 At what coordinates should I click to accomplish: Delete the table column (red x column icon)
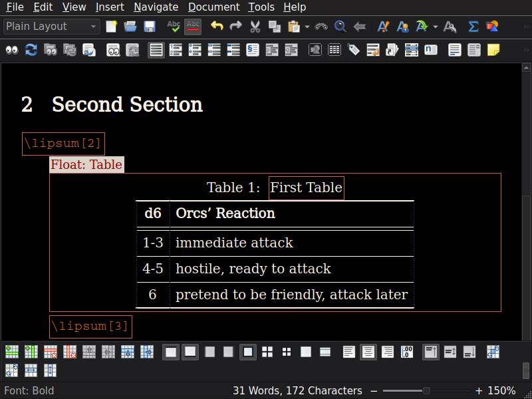[70, 352]
